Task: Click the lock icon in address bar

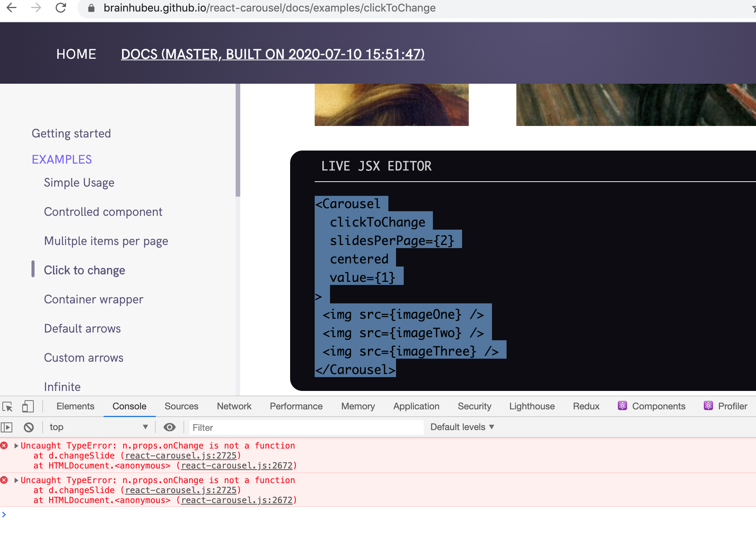Action: click(91, 8)
